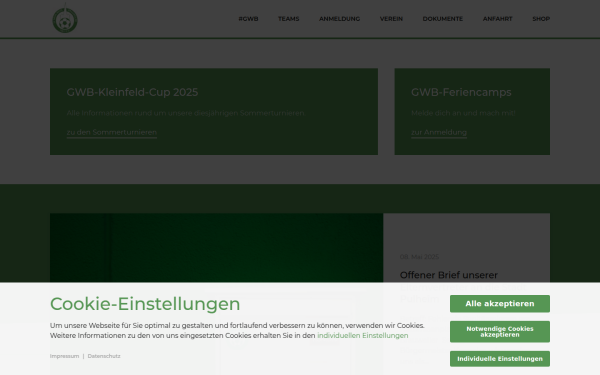Open the DOKUMENTE menu item
This screenshot has height=375, width=600.
point(443,19)
